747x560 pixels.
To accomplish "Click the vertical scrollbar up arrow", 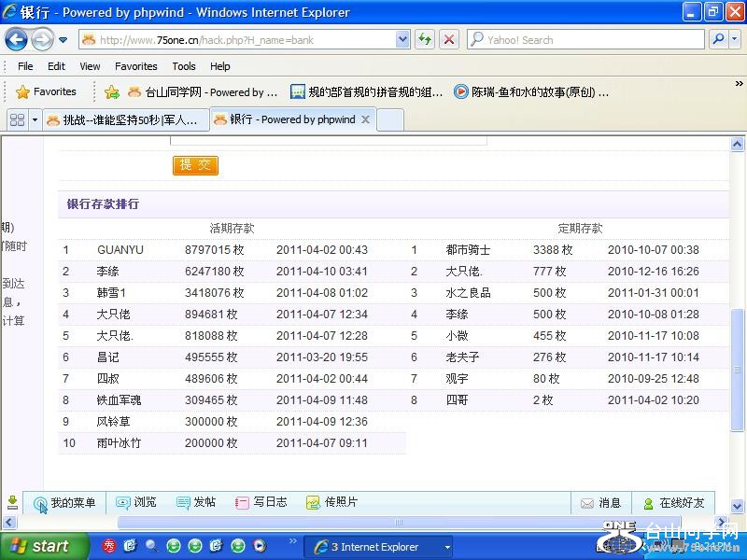I will tap(737, 145).
